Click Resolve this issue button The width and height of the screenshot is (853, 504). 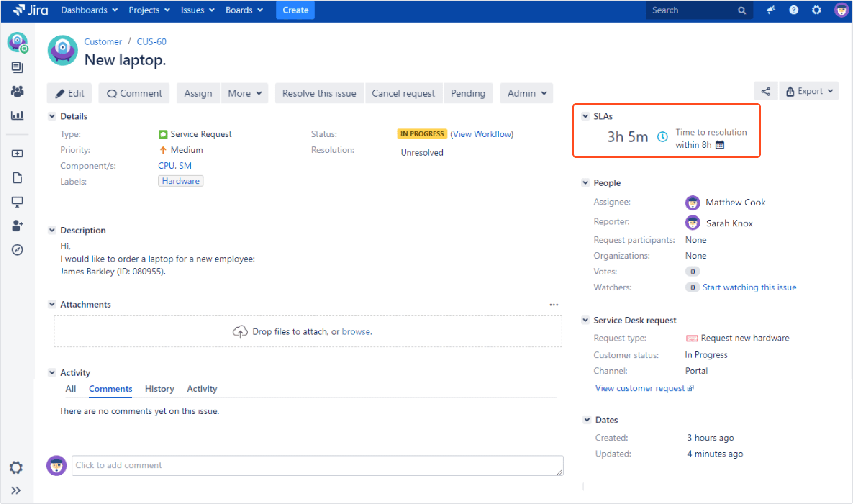click(319, 94)
